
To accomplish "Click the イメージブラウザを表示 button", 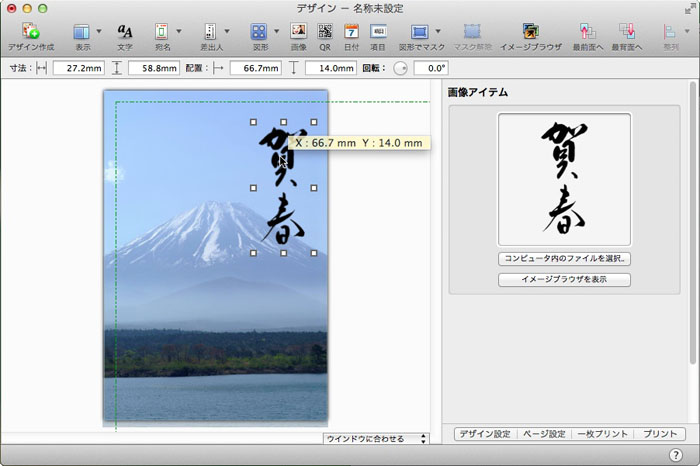I will pos(565,279).
